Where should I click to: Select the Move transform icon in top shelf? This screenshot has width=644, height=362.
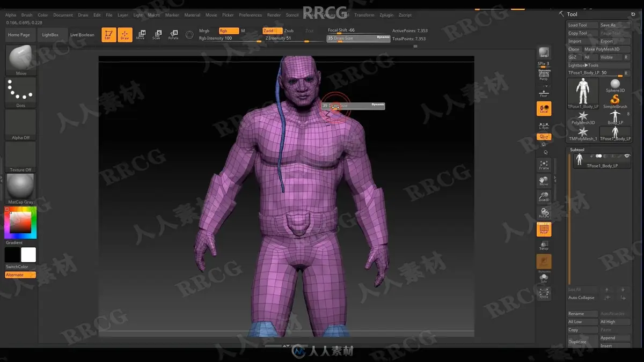click(141, 35)
